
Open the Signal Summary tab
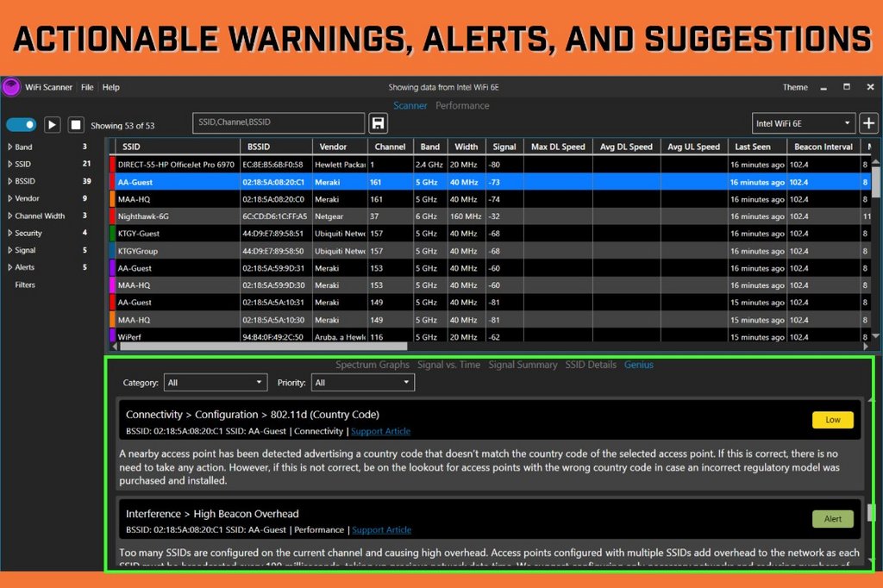(x=523, y=365)
